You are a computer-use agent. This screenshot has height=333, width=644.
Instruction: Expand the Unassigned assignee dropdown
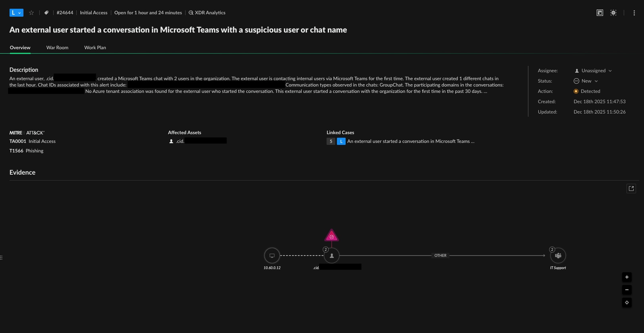[x=593, y=71]
